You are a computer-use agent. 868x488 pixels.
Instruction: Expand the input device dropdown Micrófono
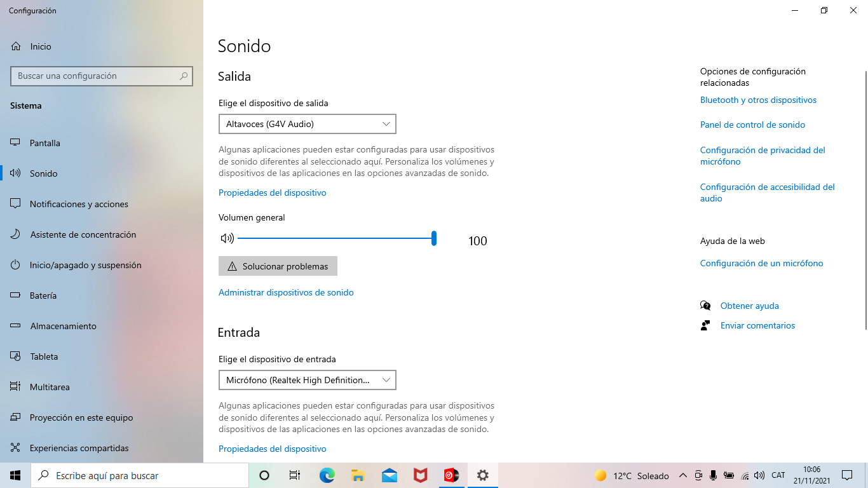click(x=308, y=380)
